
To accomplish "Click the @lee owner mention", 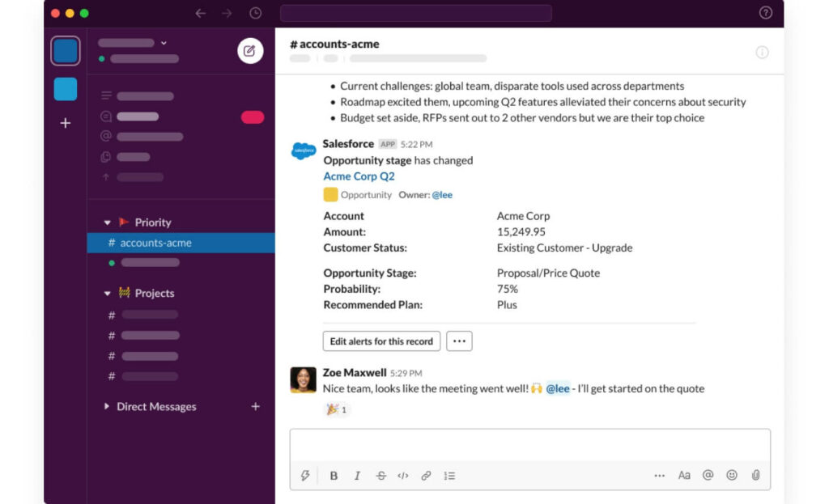I will pyautogui.click(x=442, y=195).
